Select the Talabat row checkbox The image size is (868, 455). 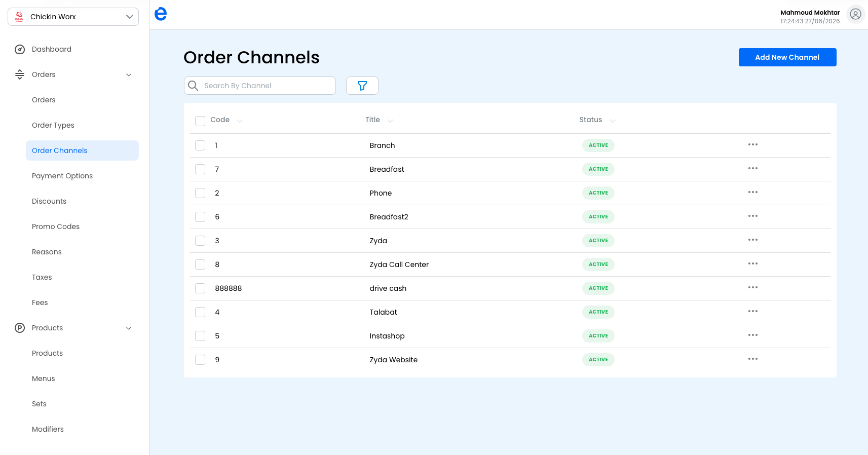tap(200, 312)
